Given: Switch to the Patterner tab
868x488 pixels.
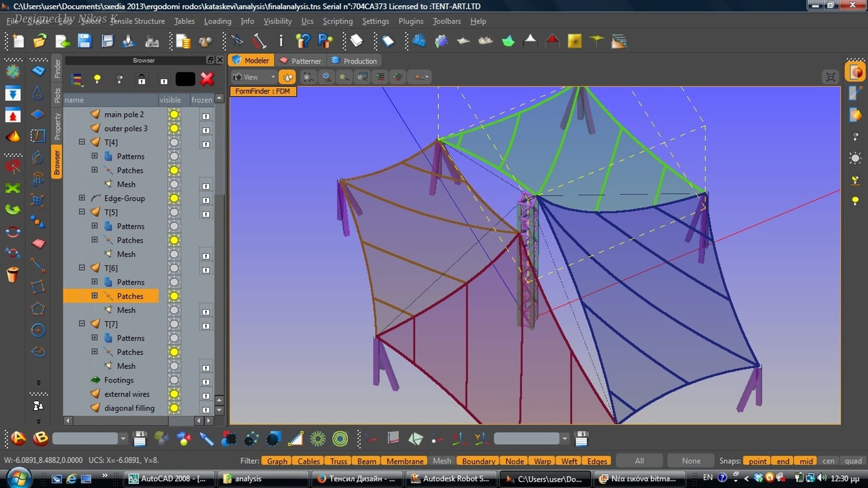Looking at the screenshot, I should (x=300, y=61).
